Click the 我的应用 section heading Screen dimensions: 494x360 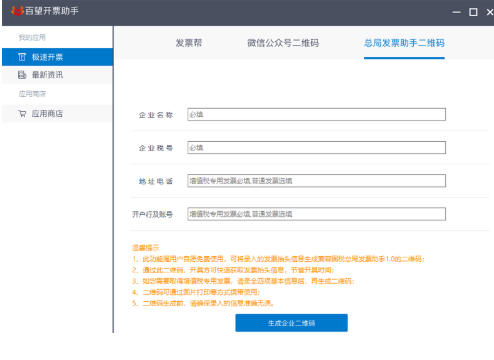[32, 37]
